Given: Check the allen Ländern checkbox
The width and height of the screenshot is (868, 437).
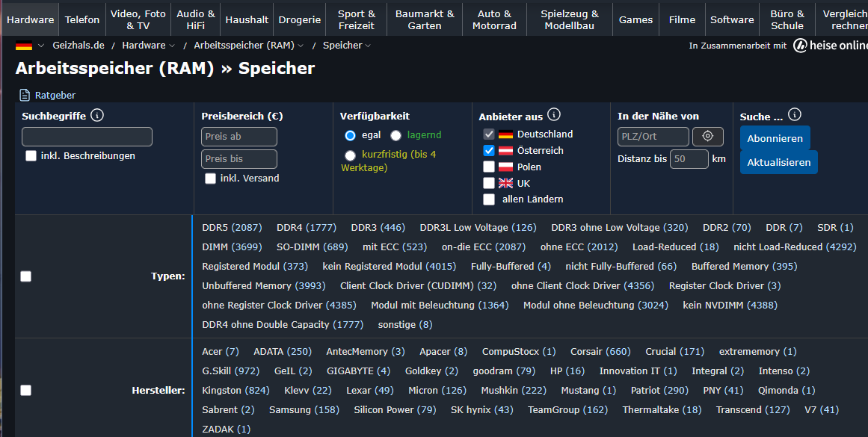Looking at the screenshot, I should pyautogui.click(x=489, y=199).
